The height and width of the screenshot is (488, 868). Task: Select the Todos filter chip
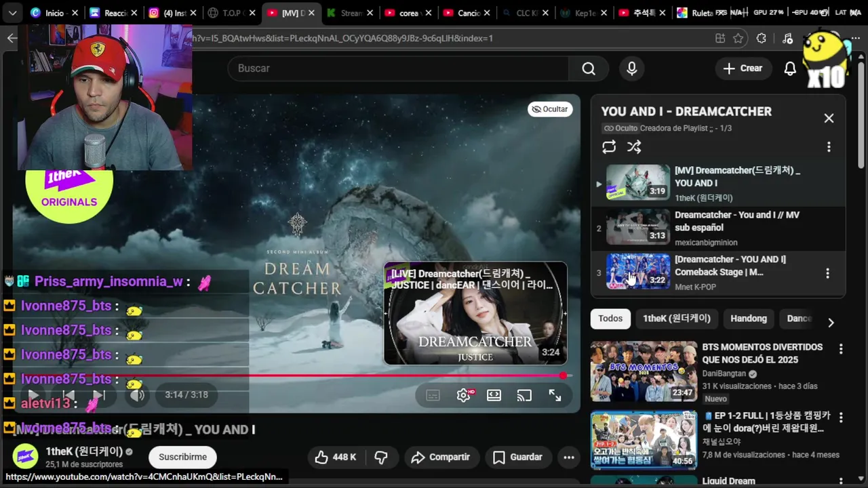pos(610,319)
